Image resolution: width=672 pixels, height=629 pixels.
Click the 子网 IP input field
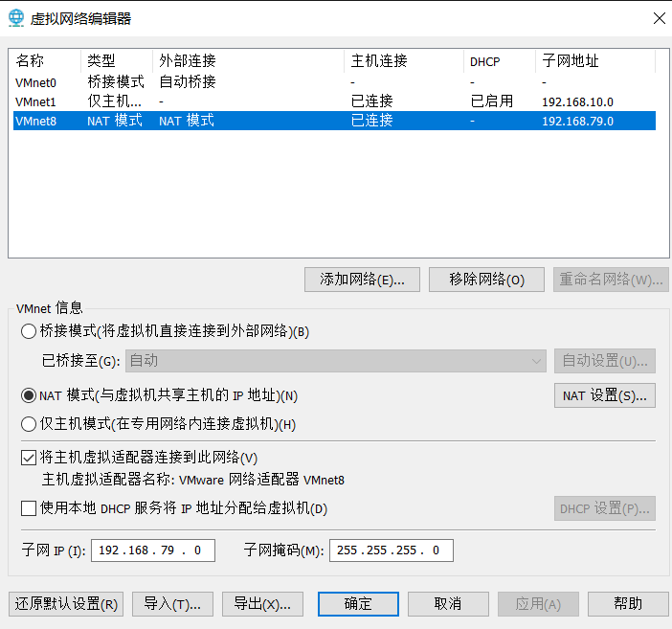coord(153,550)
